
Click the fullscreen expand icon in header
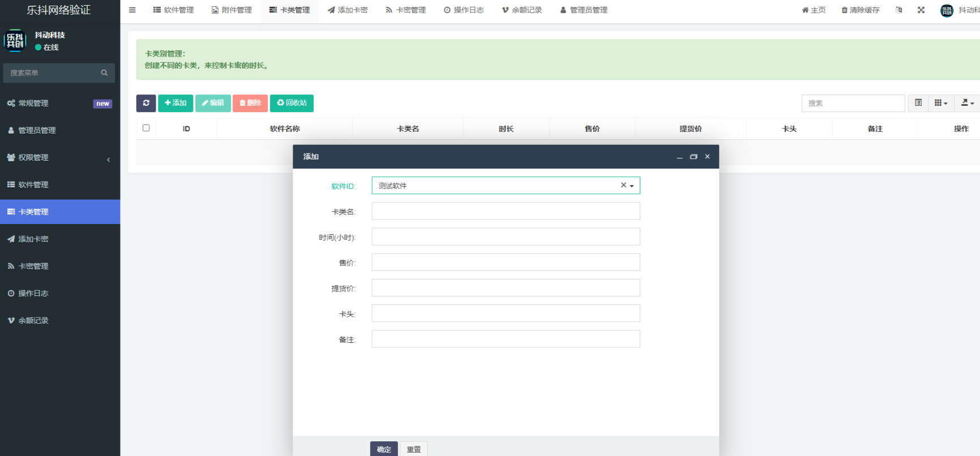click(921, 10)
